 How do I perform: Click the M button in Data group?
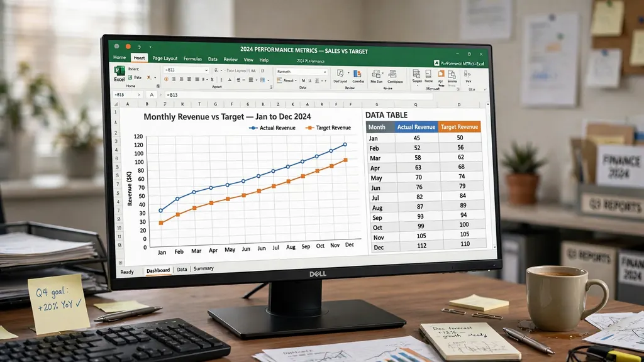coord(304,80)
